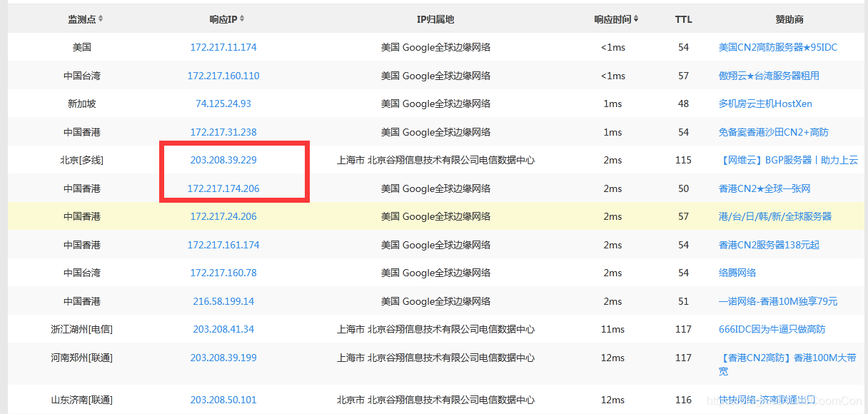Screen dimensions: 868x414
Task: Click IP location in 203.208.50.101 row
Action: [x=435, y=400]
